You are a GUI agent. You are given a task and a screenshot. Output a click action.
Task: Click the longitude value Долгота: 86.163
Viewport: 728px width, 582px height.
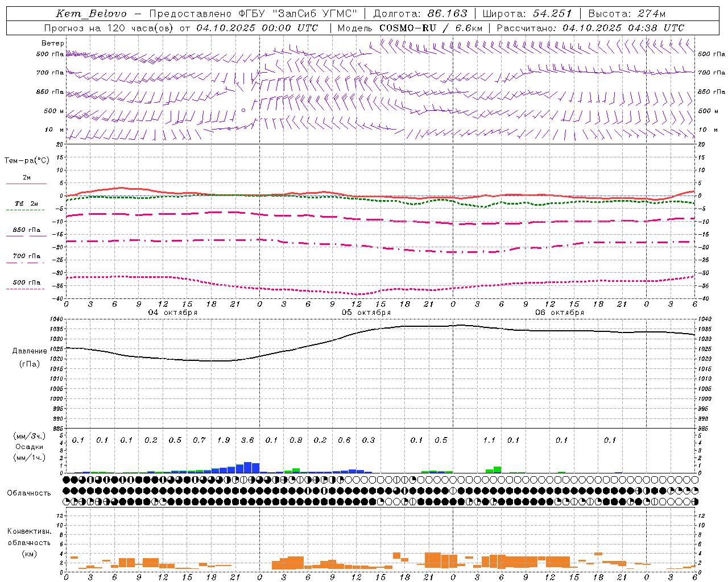pyautogui.click(x=420, y=14)
